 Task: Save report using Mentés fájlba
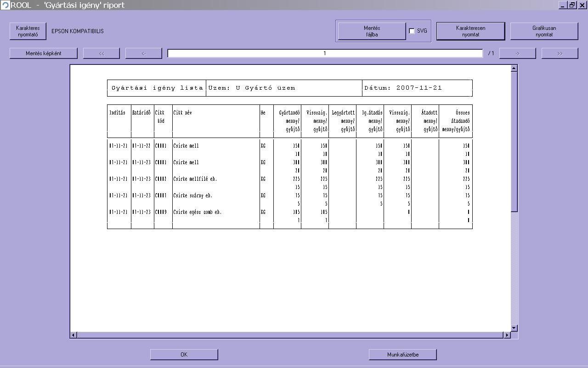click(x=372, y=31)
